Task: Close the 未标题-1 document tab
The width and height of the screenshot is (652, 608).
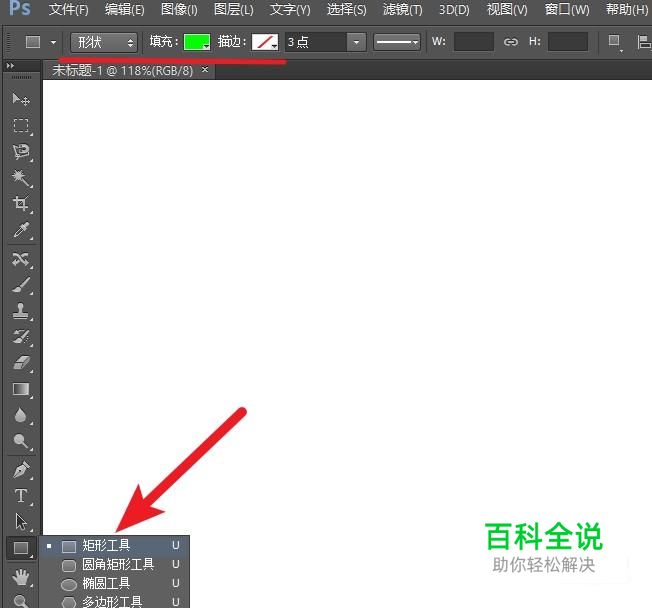Action: click(x=205, y=71)
